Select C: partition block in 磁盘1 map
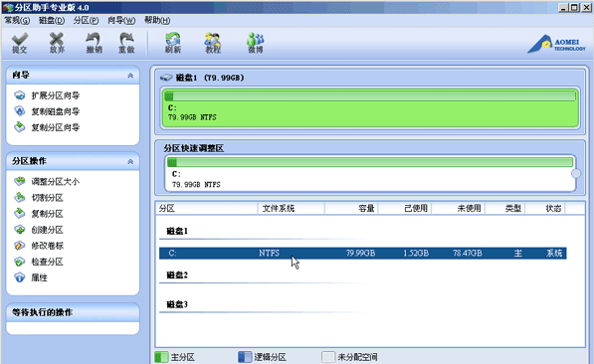 click(370, 108)
